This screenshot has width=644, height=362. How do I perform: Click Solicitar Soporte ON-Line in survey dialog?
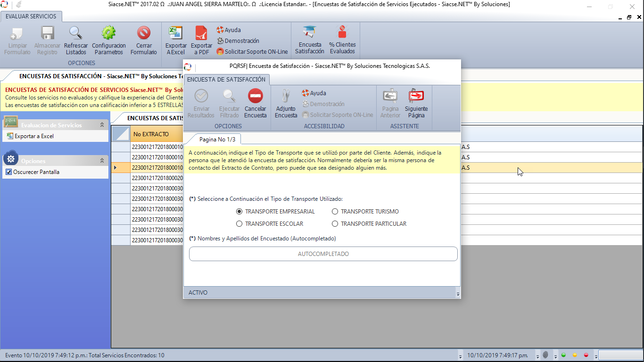point(338,115)
